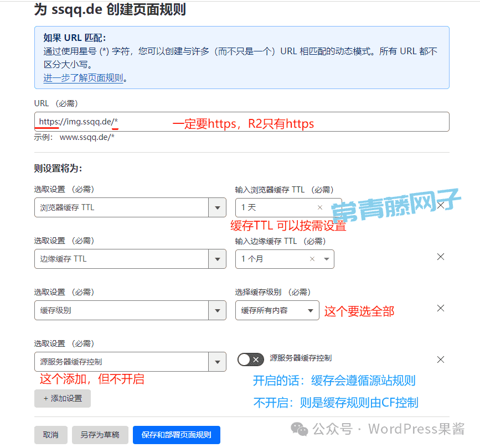Screen dimensions: 480x448
Task: Clear the 1 个月 edge cache TTL value
Action: [x=312, y=259]
